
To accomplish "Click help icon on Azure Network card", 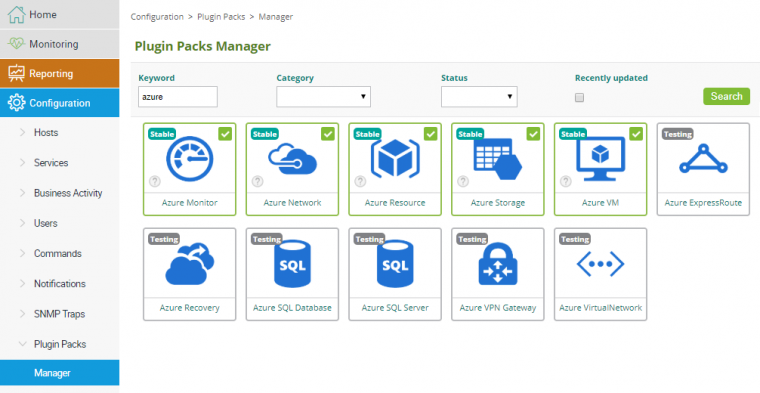I will [257, 182].
